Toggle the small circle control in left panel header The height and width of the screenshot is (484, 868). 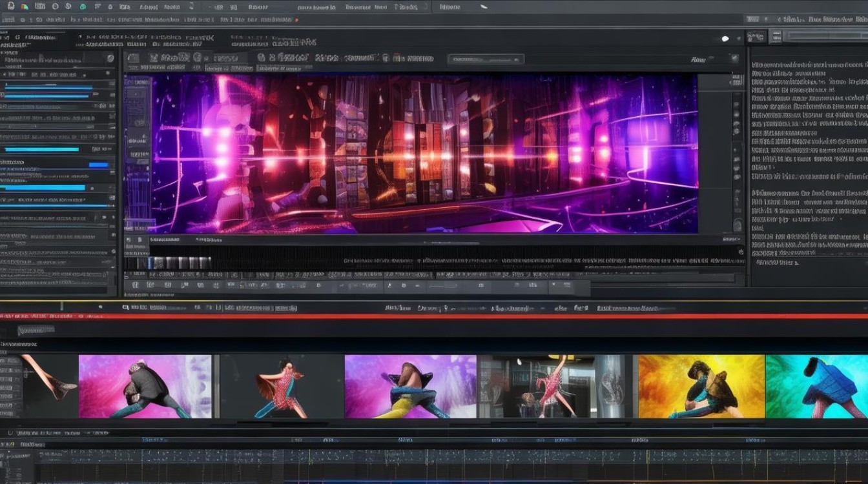pyautogui.click(x=110, y=58)
